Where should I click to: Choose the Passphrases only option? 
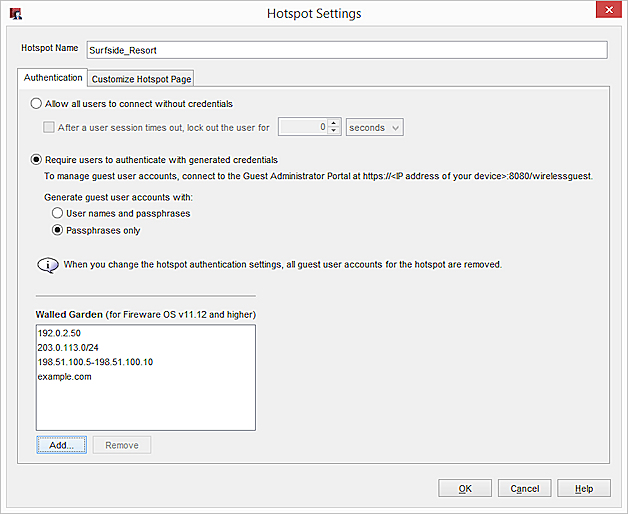coord(58,230)
